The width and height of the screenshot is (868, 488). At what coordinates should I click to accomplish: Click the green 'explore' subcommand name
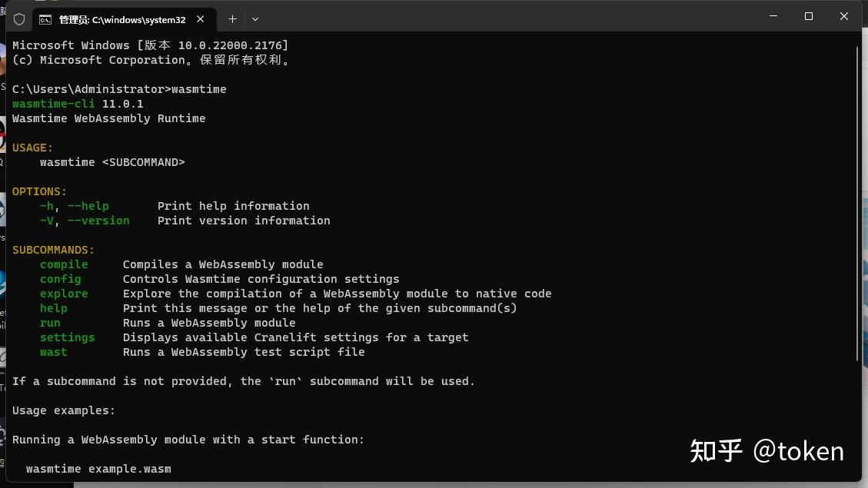tap(64, 294)
